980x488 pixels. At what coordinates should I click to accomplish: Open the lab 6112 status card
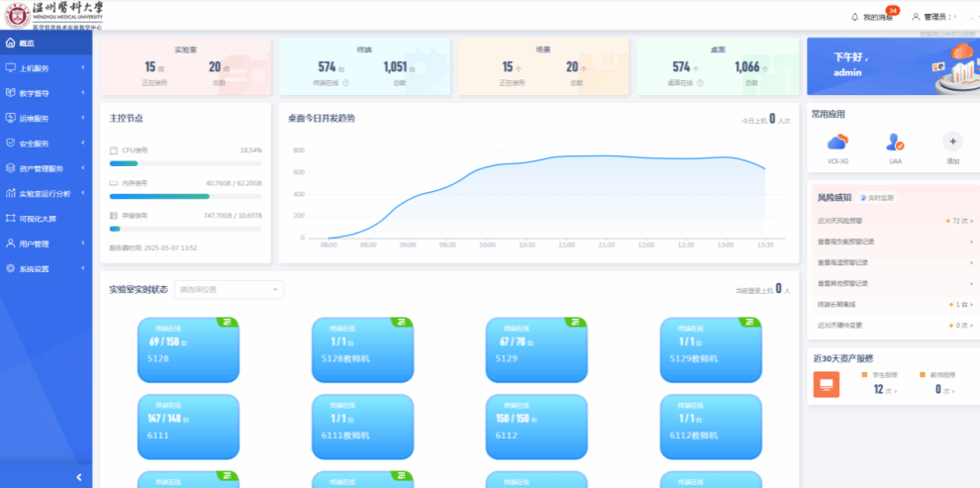537,427
